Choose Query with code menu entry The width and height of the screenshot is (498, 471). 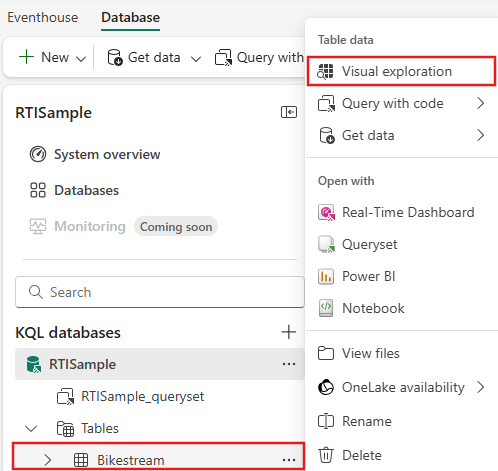coord(393,103)
